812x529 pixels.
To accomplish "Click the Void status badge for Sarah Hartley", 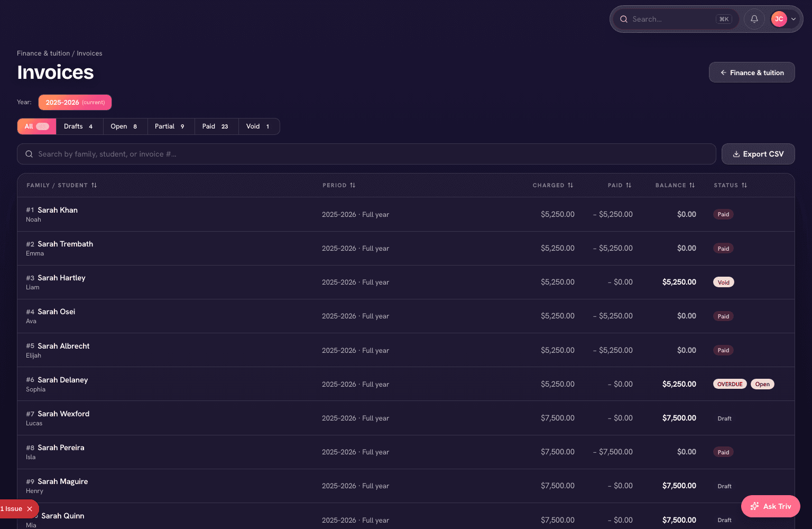I will point(724,282).
